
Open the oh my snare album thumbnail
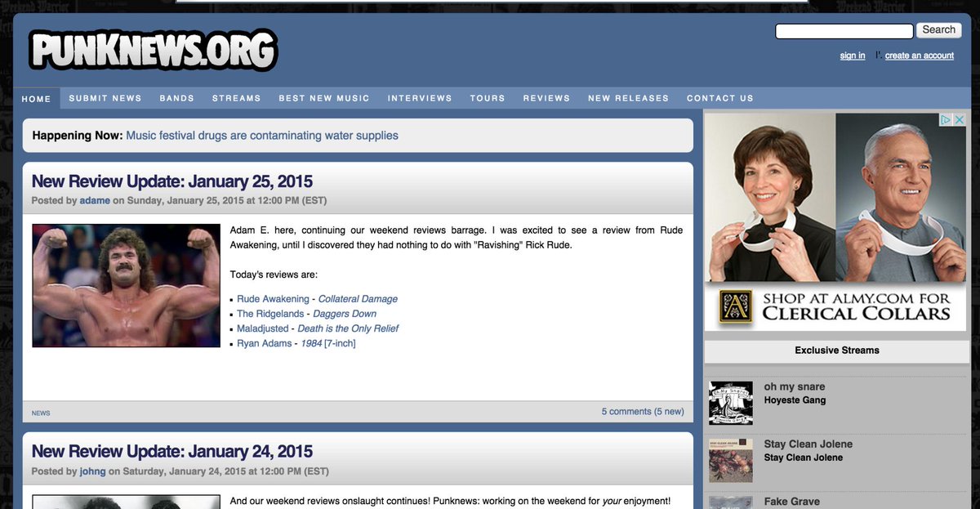coord(731,403)
